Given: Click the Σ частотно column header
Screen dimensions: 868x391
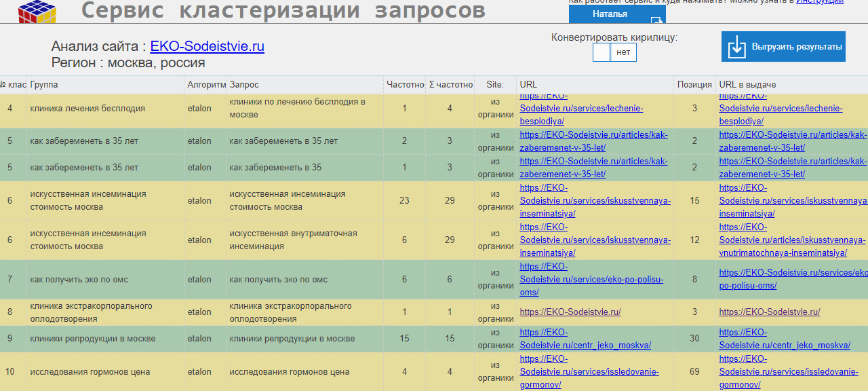Looking at the screenshot, I should point(450,85).
